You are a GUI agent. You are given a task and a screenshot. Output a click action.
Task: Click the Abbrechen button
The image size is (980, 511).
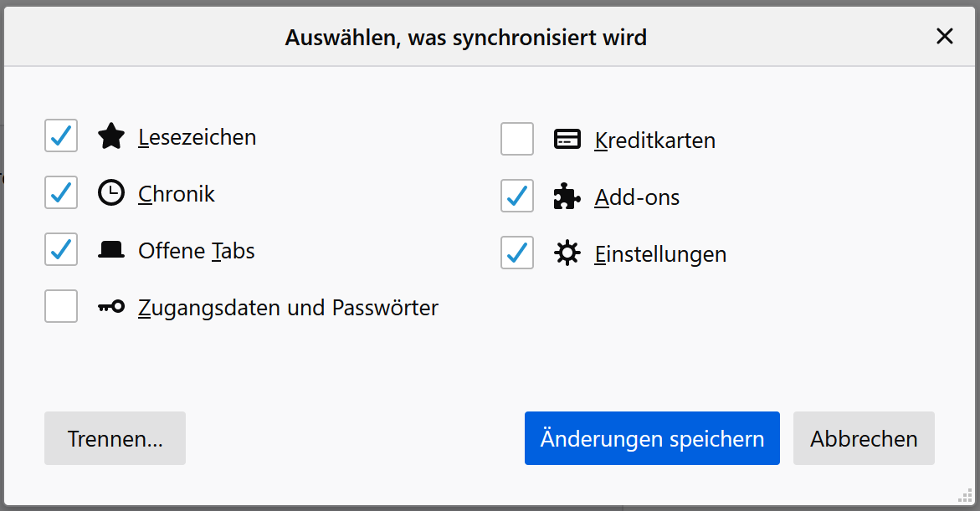point(864,438)
